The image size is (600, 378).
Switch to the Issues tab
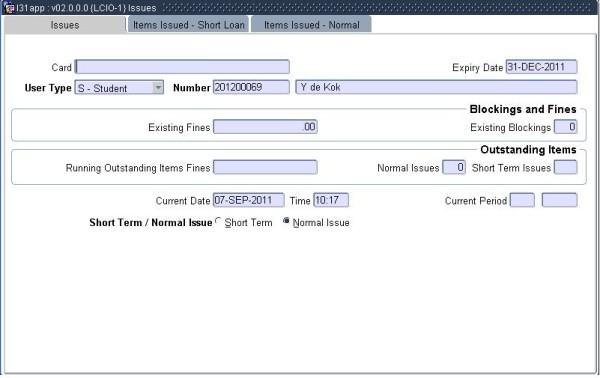click(x=65, y=25)
